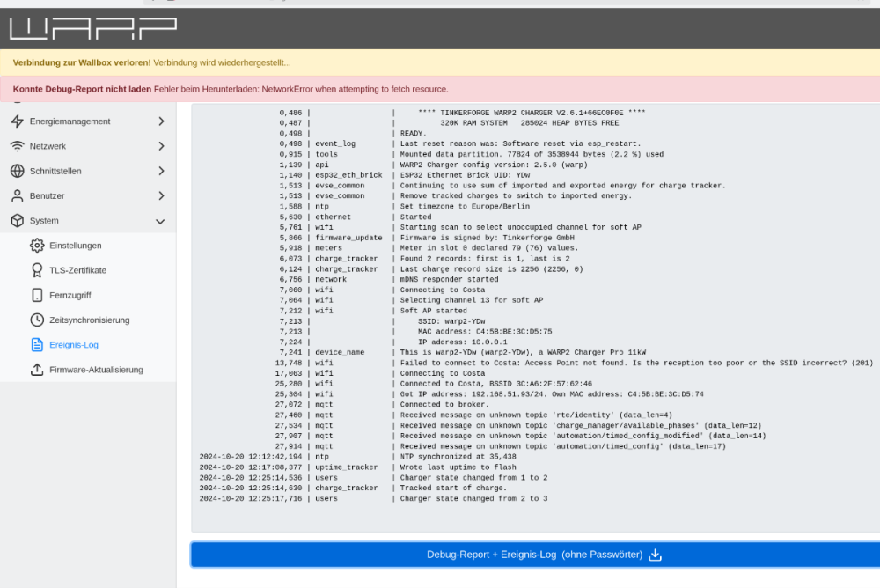Click the Netzwerk wifi icon
Screen dimensions: 880x588
pos(18,146)
